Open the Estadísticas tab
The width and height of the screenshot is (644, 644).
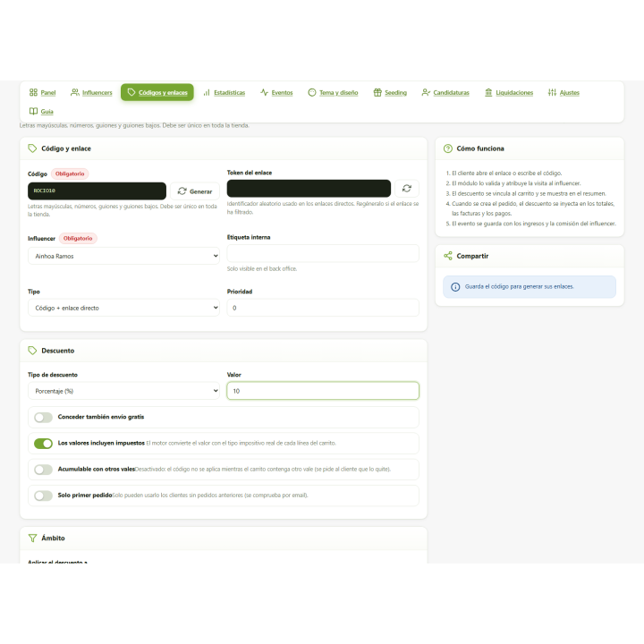pyautogui.click(x=225, y=92)
